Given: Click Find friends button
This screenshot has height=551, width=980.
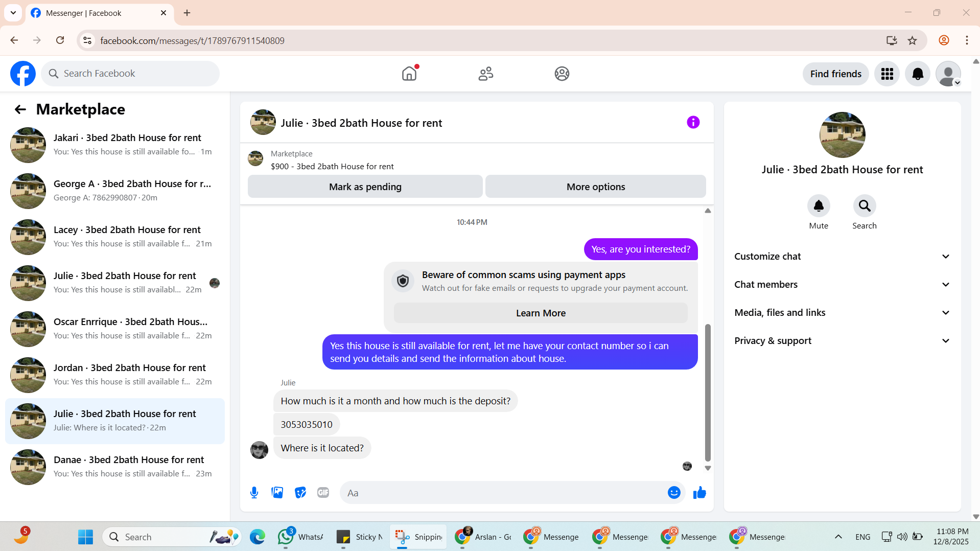Looking at the screenshot, I should coord(836,74).
